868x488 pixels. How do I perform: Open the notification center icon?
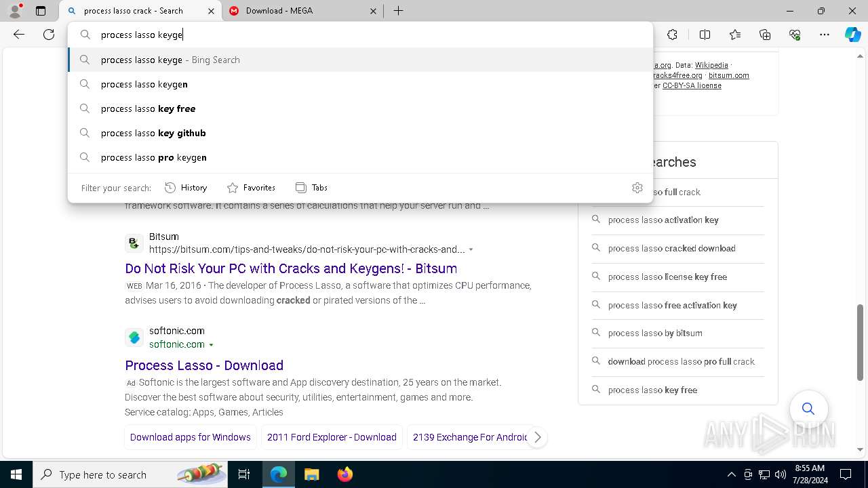tap(846, 474)
